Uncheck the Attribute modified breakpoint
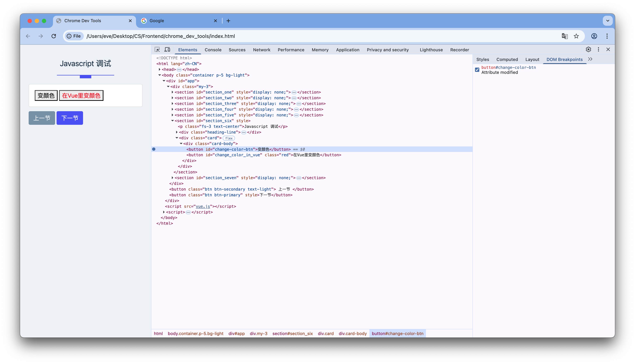This screenshot has width=635, height=364. coord(477,70)
